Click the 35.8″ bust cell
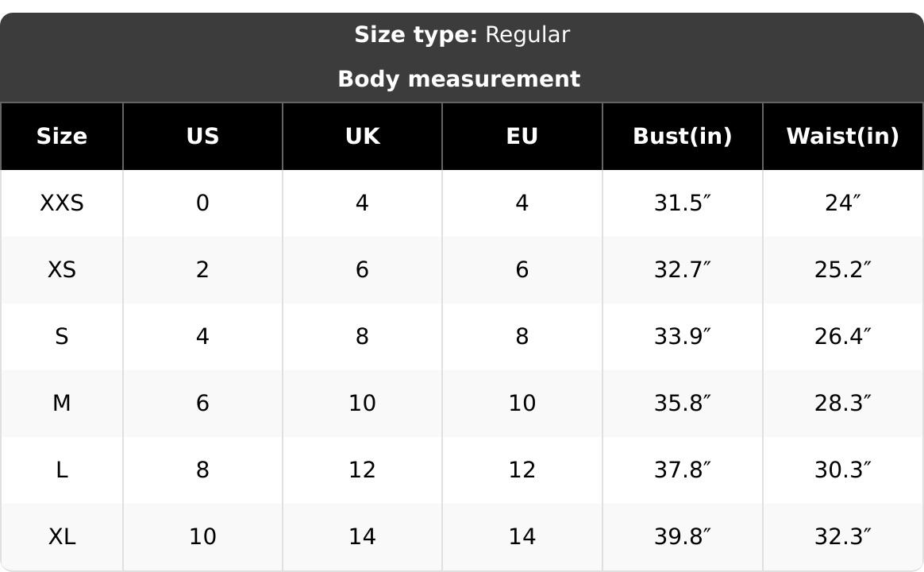 pyautogui.click(x=682, y=404)
